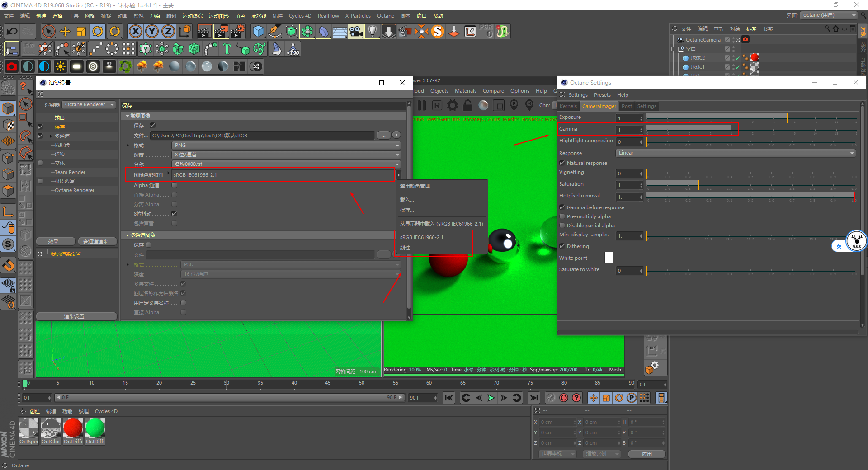Open the world coordinates dropdown
Image resolution: width=868 pixels, height=470 pixels.
[558, 454]
